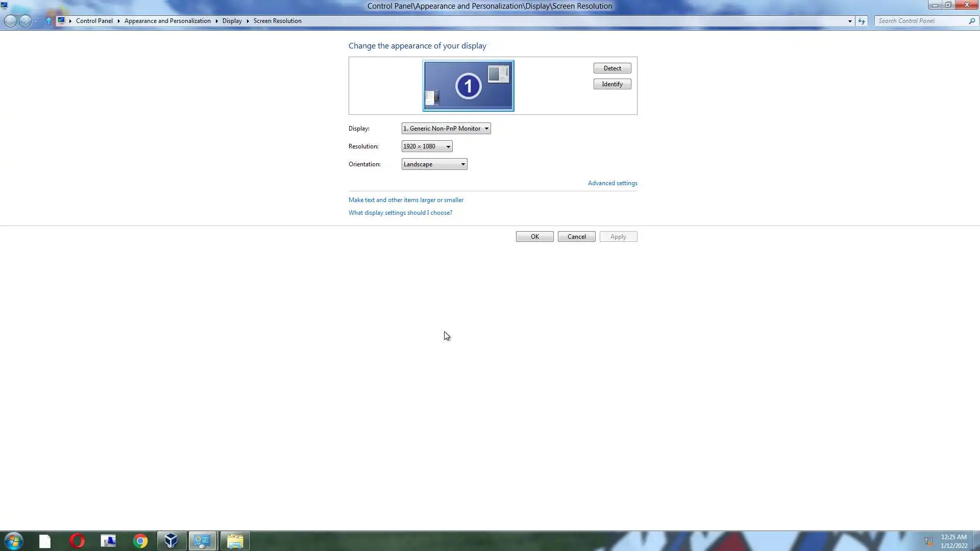Click the Back navigation arrow
Screen dimensions: 980x551
[x=10, y=21]
